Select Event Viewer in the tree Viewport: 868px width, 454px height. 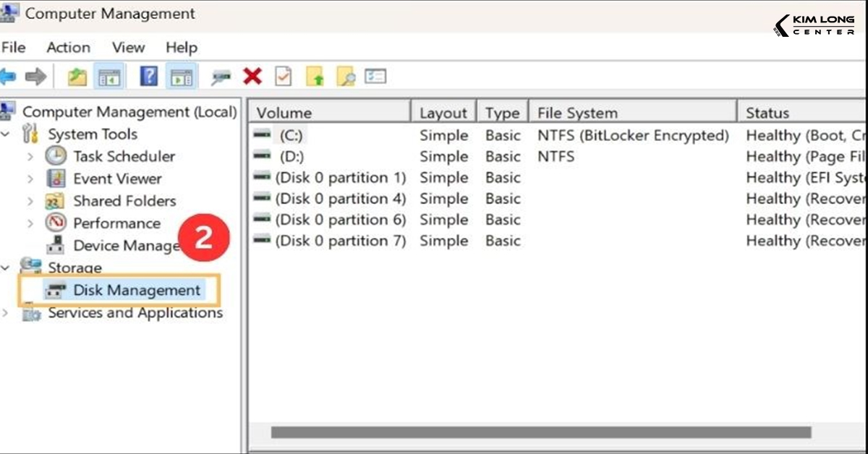[116, 179]
